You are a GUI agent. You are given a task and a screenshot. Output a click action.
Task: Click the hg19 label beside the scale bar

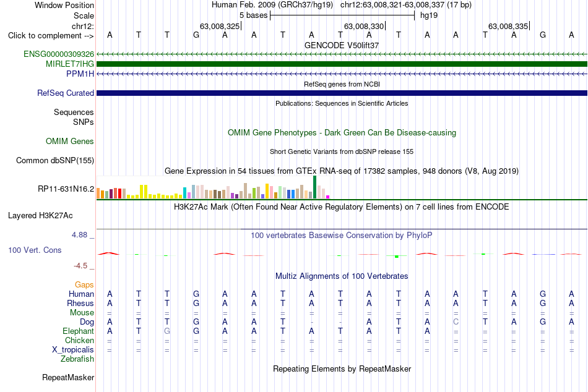tap(429, 15)
